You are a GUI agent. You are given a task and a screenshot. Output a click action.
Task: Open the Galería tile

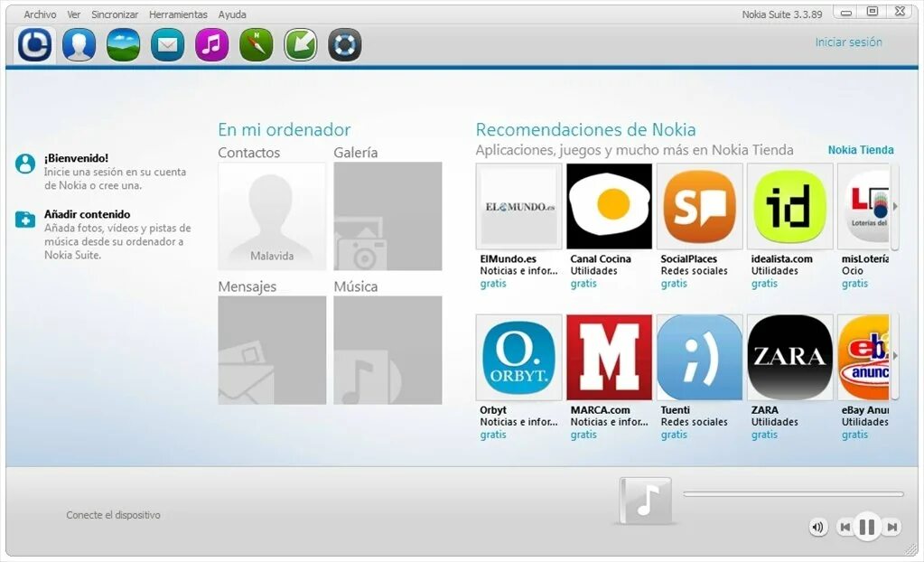pos(387,217)
